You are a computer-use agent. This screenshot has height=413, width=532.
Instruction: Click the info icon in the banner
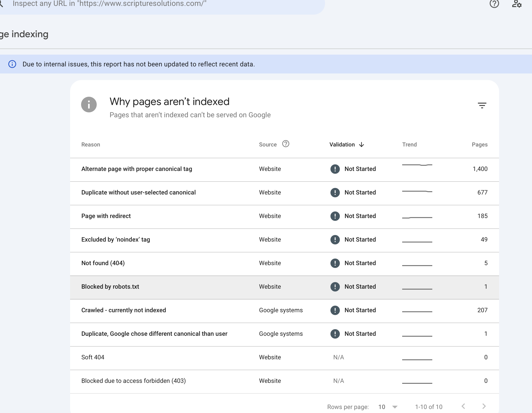12,64
